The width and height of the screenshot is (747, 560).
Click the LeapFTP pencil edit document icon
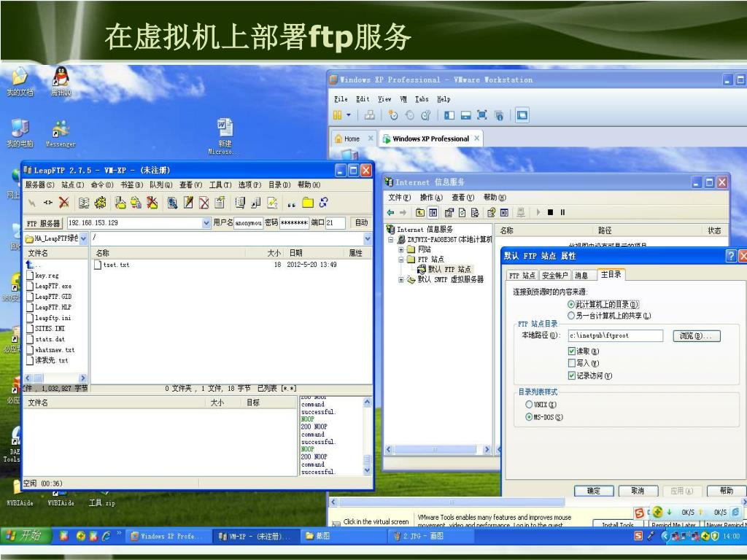click(188, 203)
